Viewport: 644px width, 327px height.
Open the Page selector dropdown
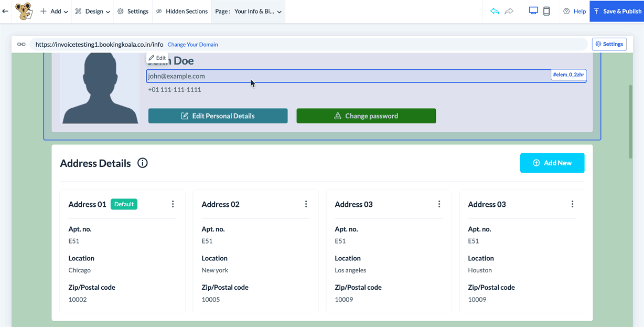[249, 11]
